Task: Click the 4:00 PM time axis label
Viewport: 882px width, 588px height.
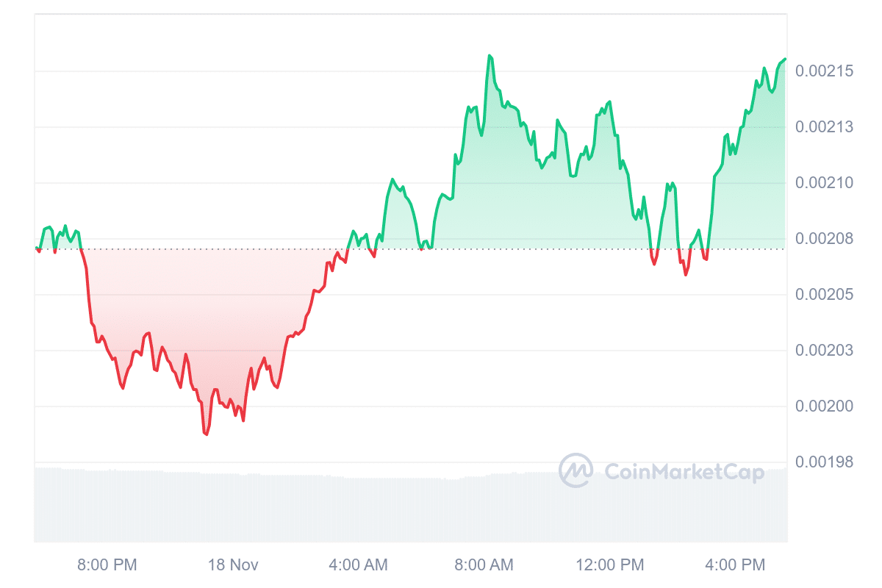Action: 735,564
